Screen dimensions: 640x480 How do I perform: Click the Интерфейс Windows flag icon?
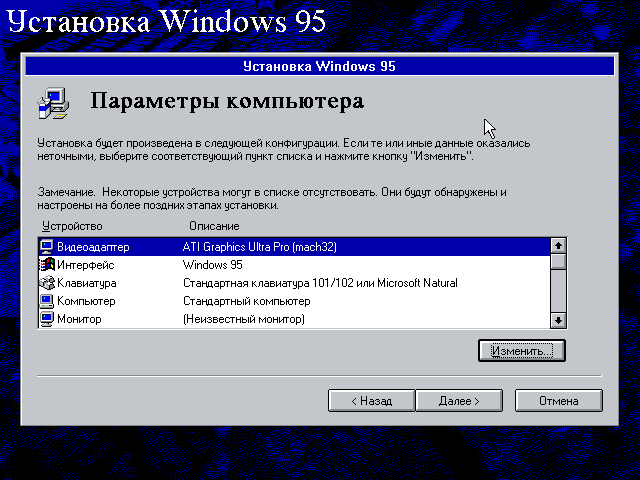(47, 264)
